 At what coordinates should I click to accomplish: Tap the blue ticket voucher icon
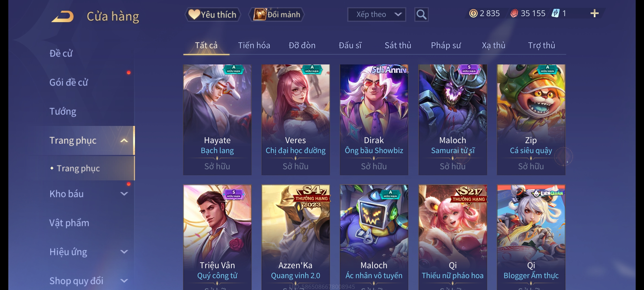click(555, 13)
